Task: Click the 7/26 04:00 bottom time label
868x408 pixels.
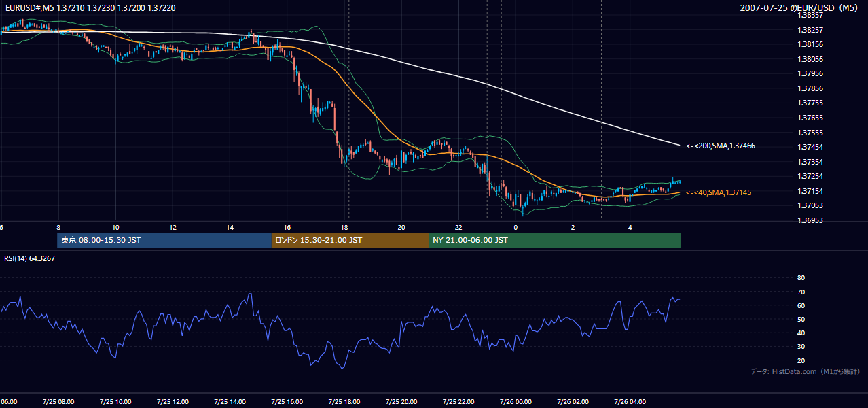Action: (x=630, y=401)
